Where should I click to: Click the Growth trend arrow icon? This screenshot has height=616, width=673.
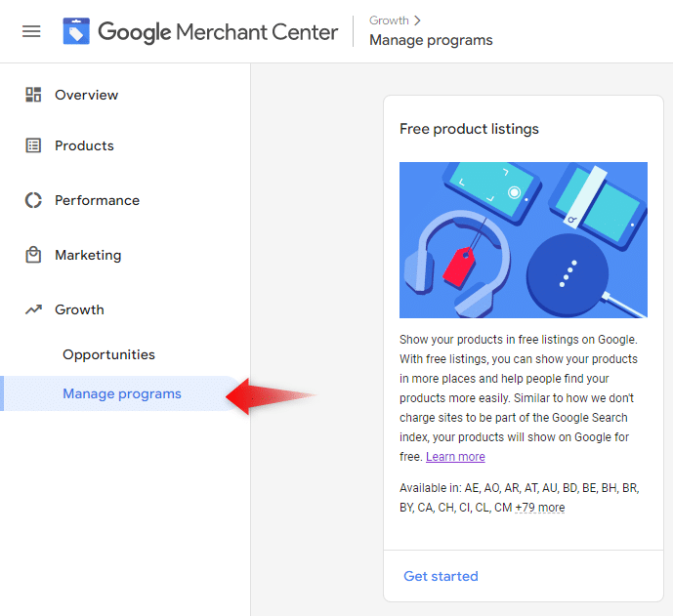[33, 309]
